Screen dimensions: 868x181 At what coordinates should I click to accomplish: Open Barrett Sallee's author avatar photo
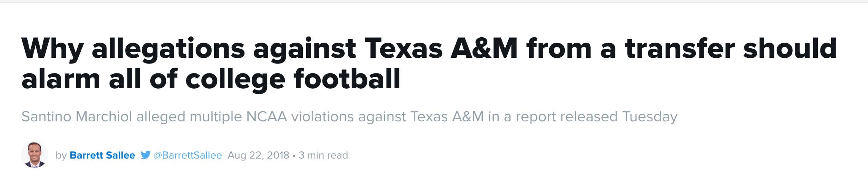pyautogui.click(x=35, y=155)
